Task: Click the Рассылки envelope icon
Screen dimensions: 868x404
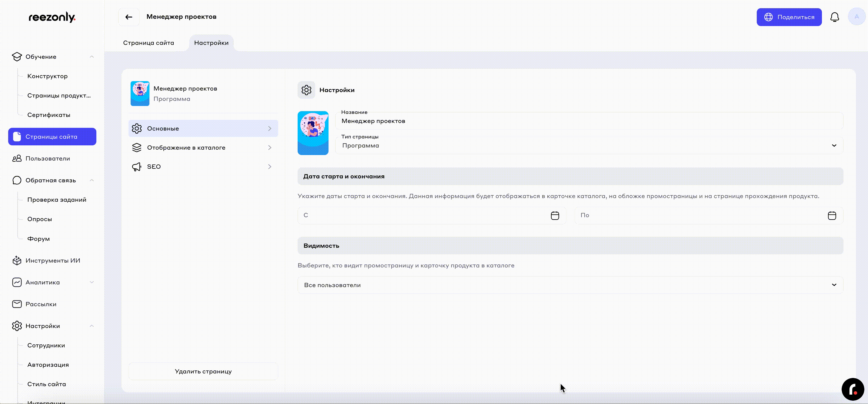Action: click(x=17, y=304)
